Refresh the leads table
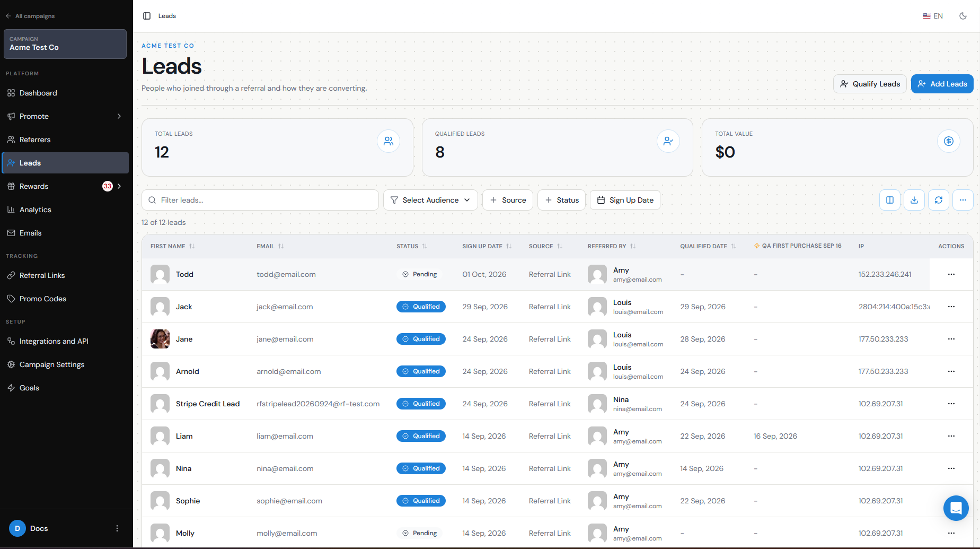This screenshot has width=980, height=549. 939,200
